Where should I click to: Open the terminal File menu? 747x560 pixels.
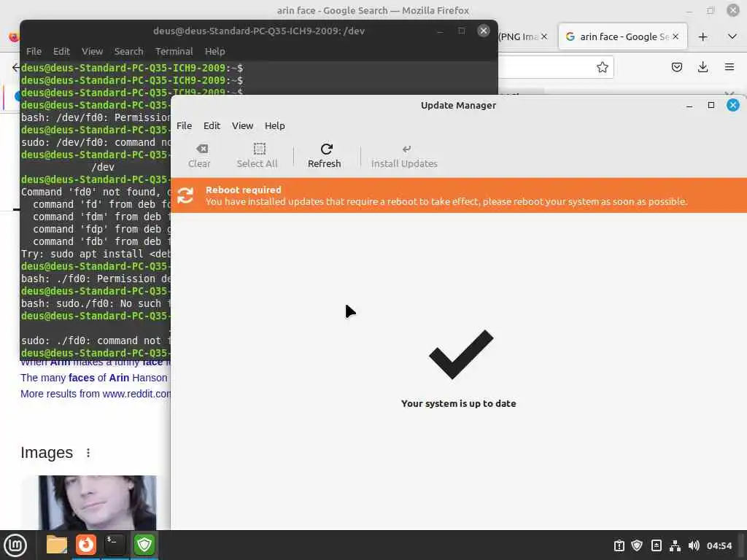(x=34, y=52)
